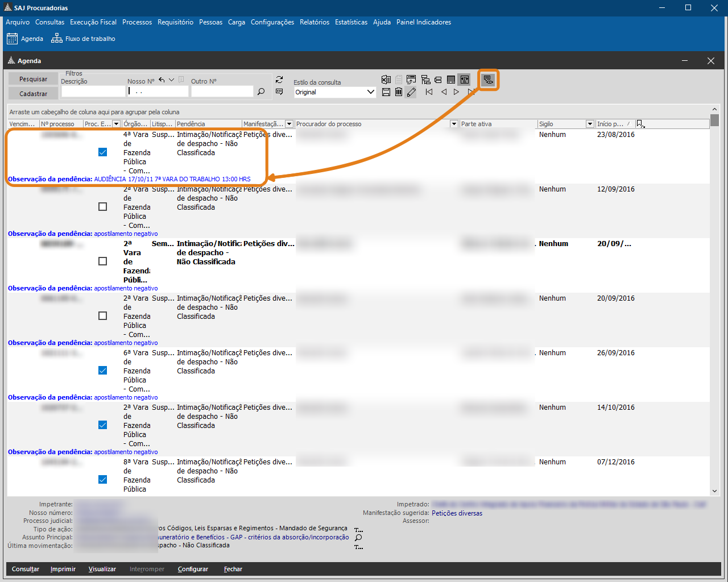Go to first record
728x582 pixels.
tap(429, 92)
